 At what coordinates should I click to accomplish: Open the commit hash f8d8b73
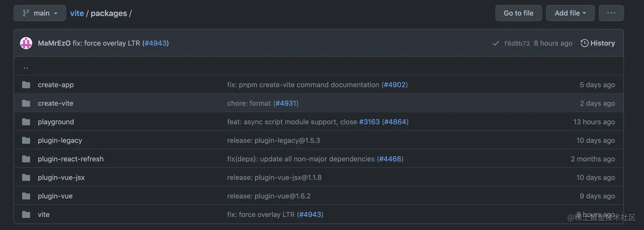517,43
